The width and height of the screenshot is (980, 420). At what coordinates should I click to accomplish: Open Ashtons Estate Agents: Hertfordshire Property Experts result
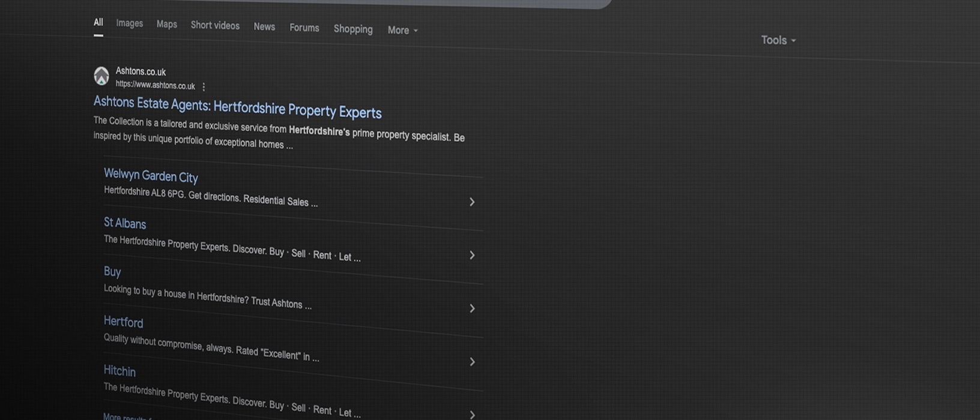click(x=237, y=107)
